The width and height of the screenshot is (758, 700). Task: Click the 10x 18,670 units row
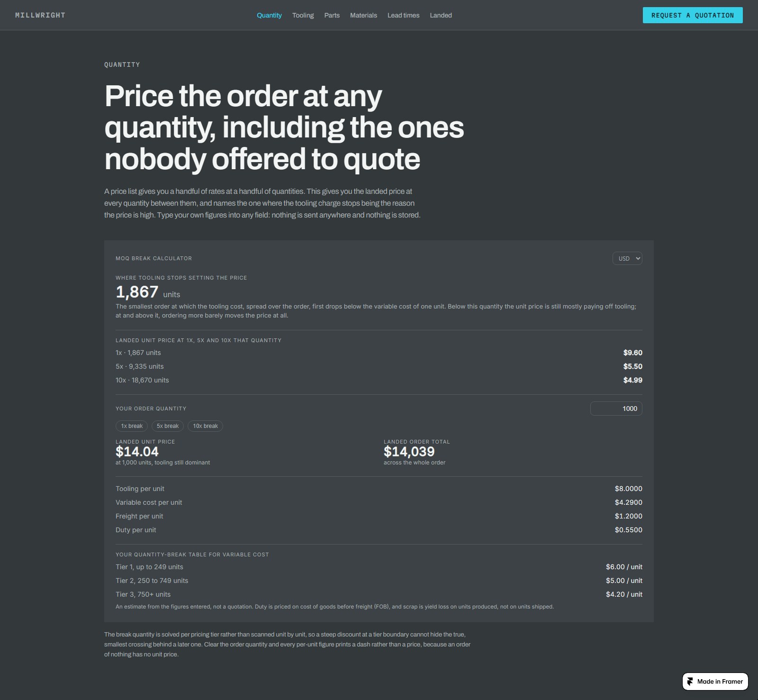point(379,380)
